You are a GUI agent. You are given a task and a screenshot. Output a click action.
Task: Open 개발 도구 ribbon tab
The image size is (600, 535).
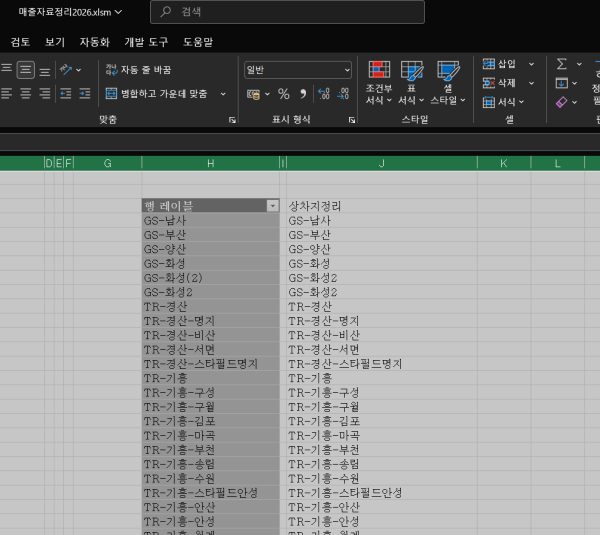146,42
